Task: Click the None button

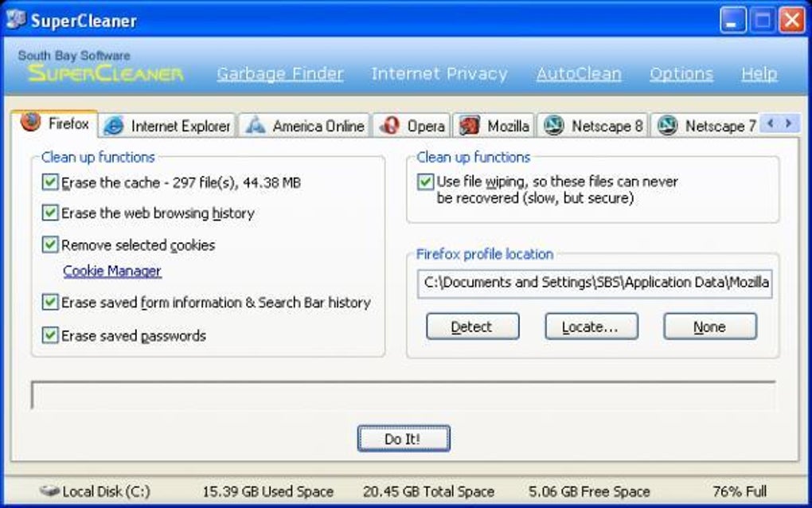Action: pyautogui.click(x=709, y=326)
